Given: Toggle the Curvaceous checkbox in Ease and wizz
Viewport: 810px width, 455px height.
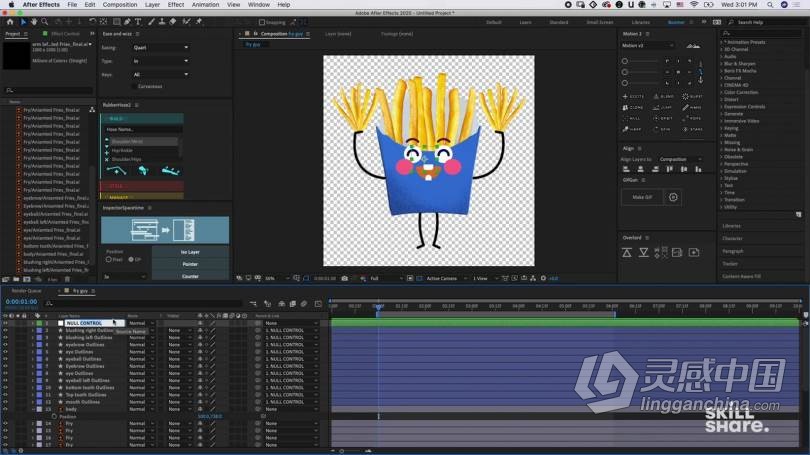Looking at the screenshot, I should [134, 87].
